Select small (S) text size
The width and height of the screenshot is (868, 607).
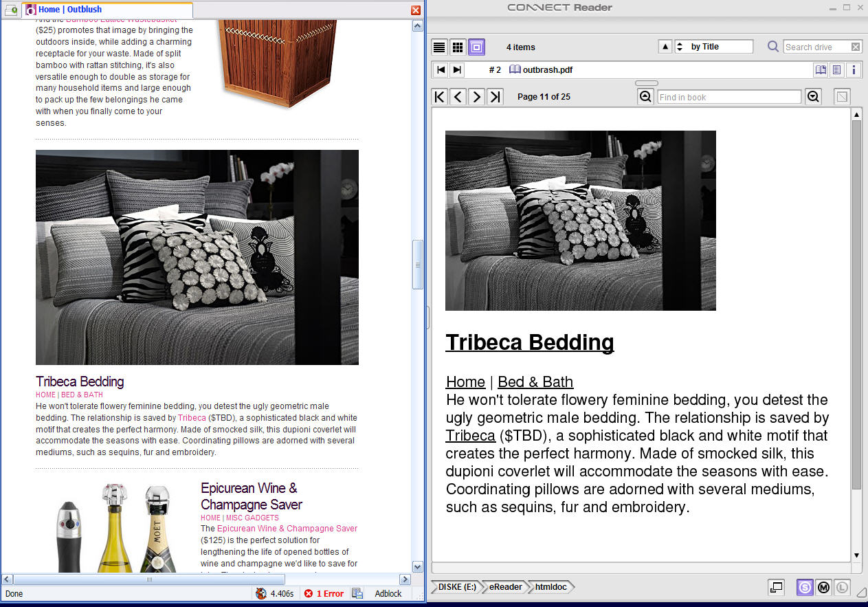(805, 587)
